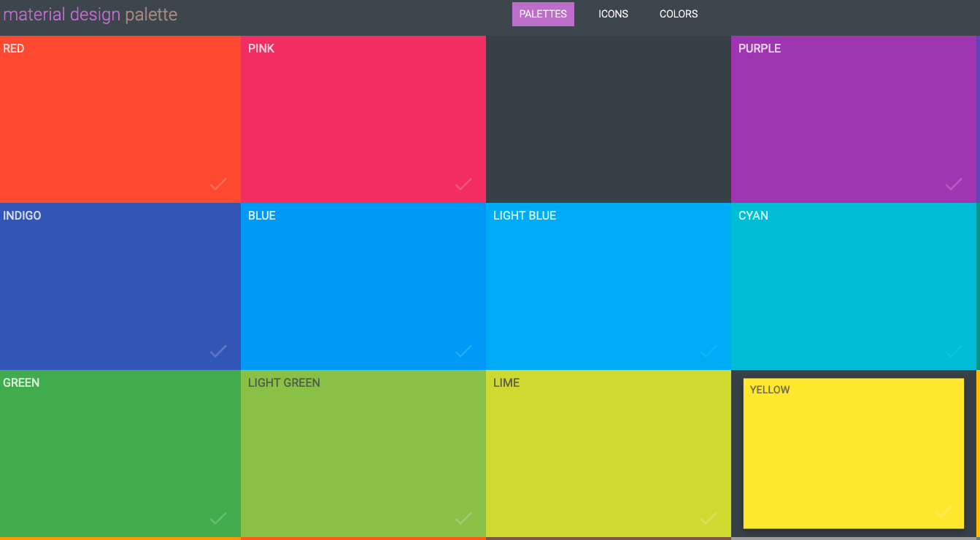The image size is (980, 540).
Task: Click the empty dark tile beside PINK
Action: [x=608, y=117]
